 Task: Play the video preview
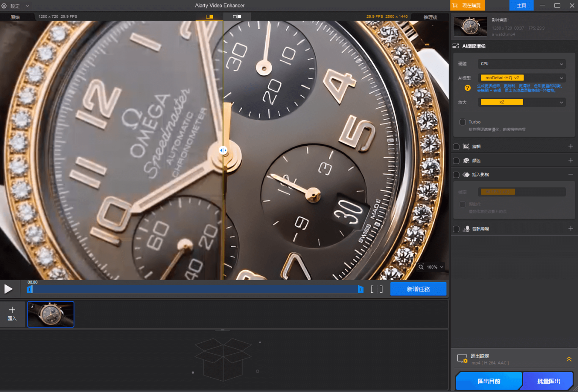(8, 289)
